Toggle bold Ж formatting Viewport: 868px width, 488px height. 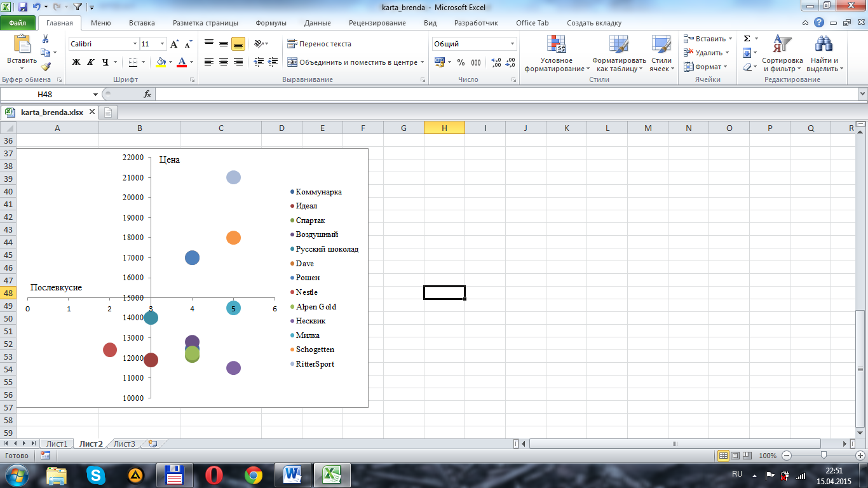tap(76, 62)
